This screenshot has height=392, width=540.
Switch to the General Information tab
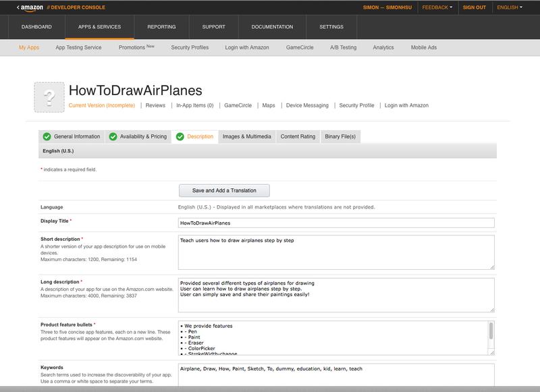click(x=72, y=137)
